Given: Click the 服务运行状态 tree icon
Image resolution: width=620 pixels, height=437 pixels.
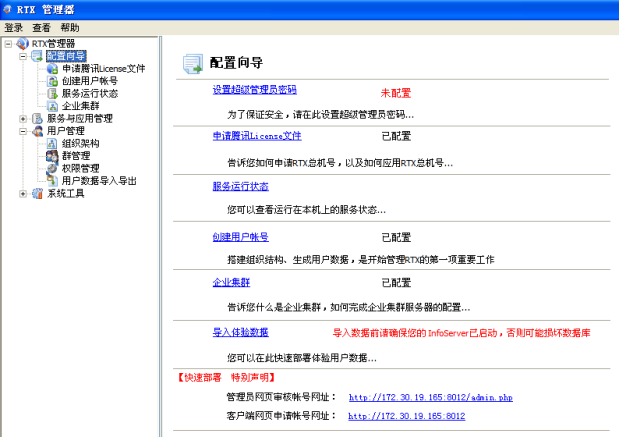Looking at the screenshot, I should pos(52,94).
